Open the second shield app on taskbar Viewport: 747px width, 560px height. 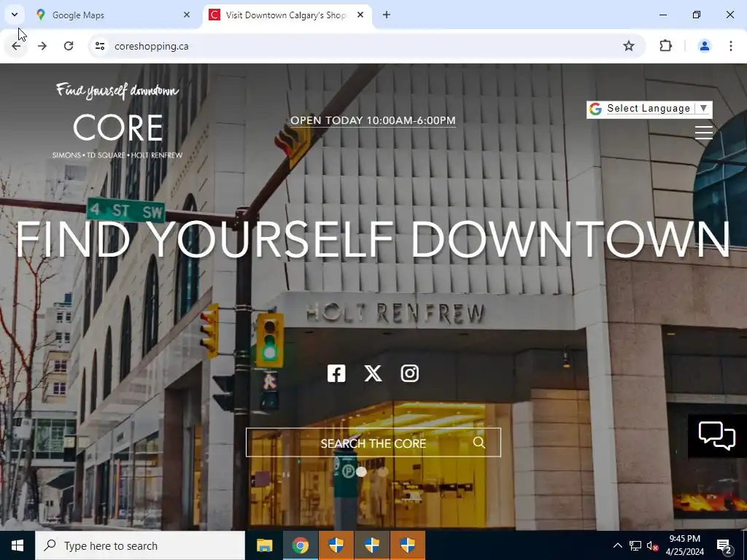(x=371, y=545)
